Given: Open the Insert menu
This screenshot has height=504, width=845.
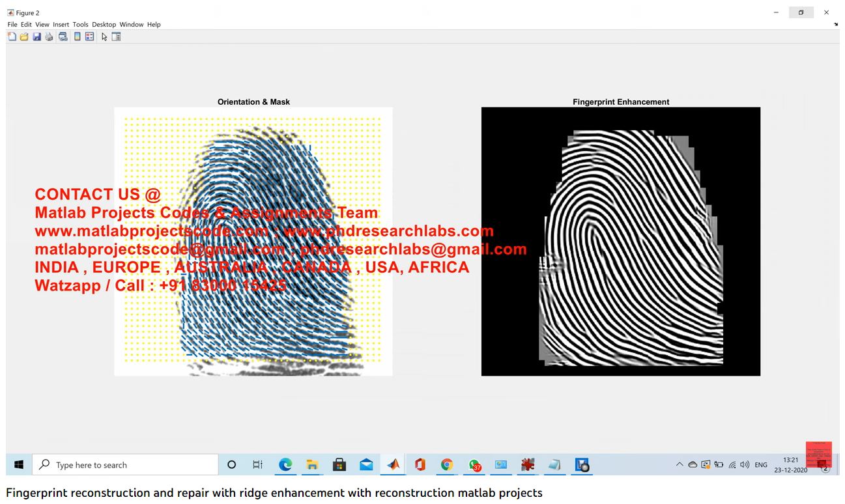Looking at the screenshot, I should [x=61, y=25].
